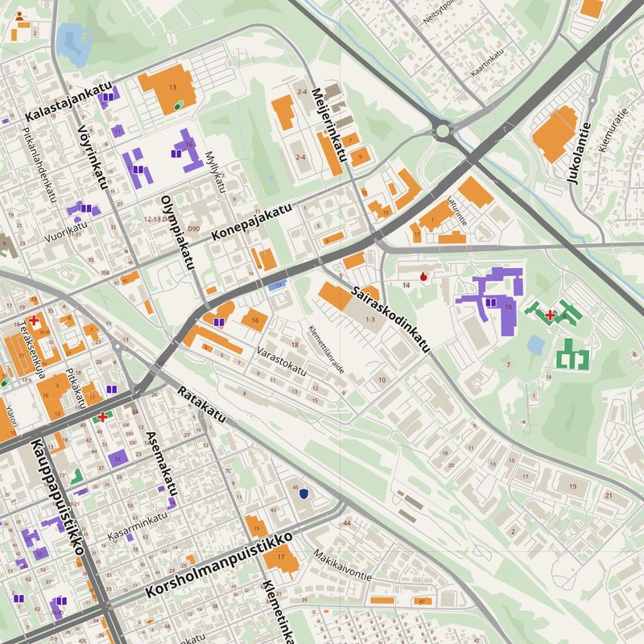The height and width of the screenshot is (644, 644).
Task: Select the Sairaskodinkatu street label
Action: 390,320
